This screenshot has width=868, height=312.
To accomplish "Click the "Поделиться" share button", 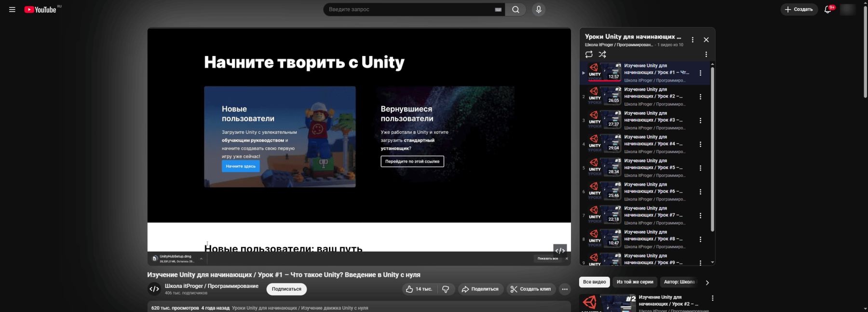I will pos(480,289).
